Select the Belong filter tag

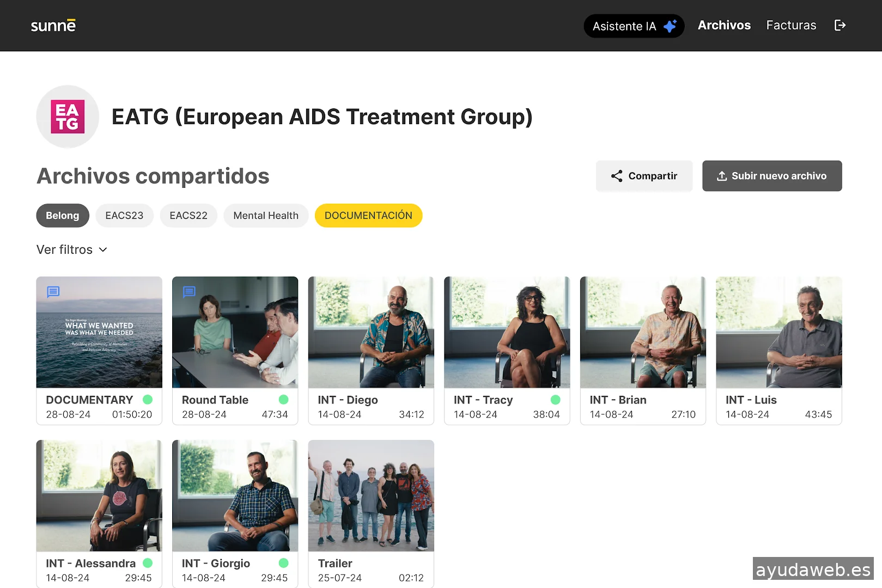pos(62,216)
